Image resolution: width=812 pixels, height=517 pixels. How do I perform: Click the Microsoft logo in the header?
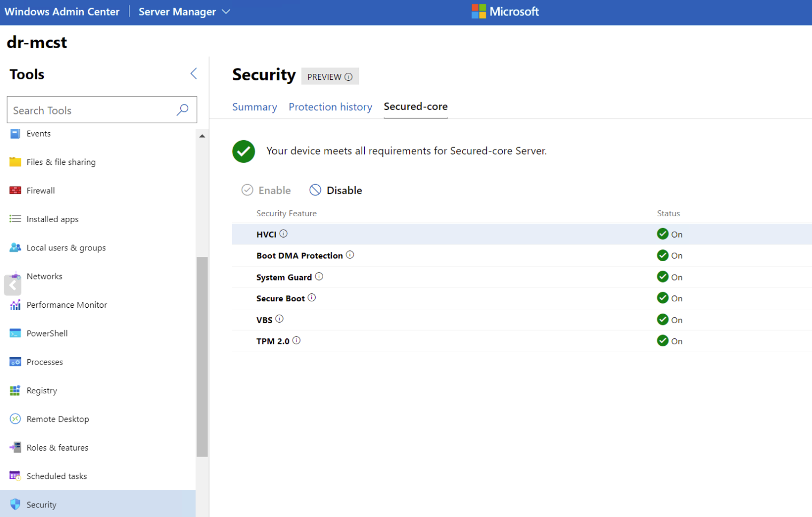click(505, 11)
